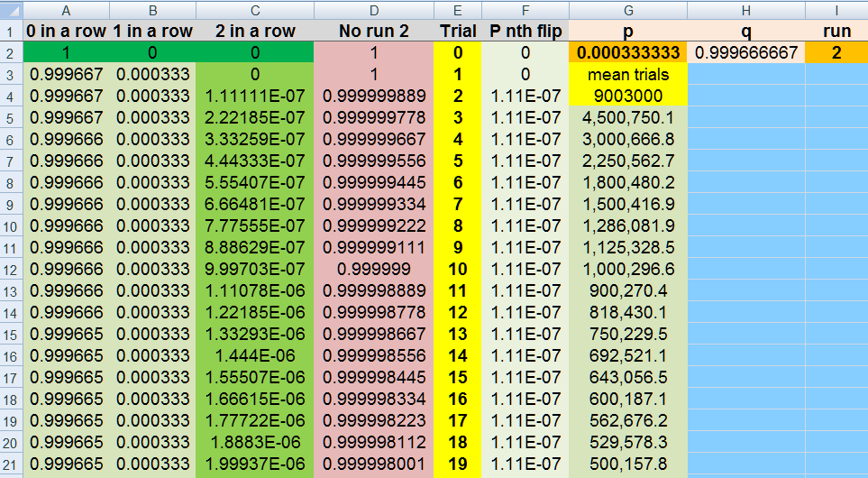The width and height of the screenshot is (868, 478).
Task: Click the '2 in a row' header cell
Action: click(255, 31)
